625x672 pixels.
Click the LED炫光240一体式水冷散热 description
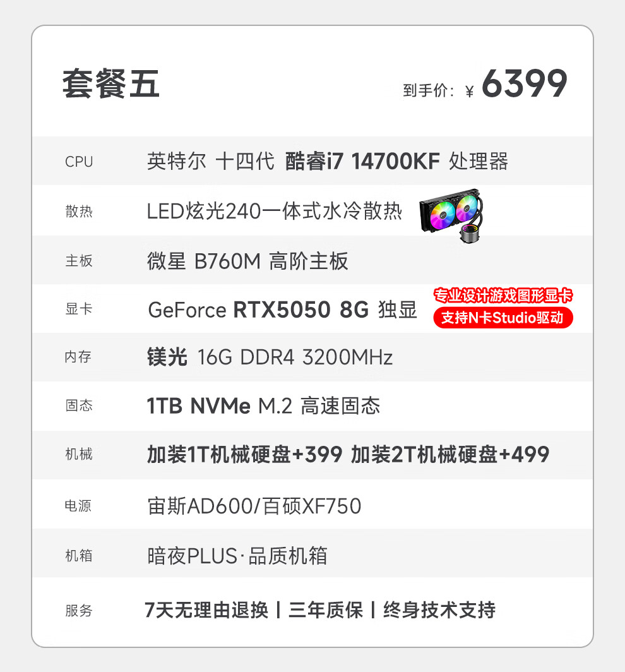[x=274, y=211]
